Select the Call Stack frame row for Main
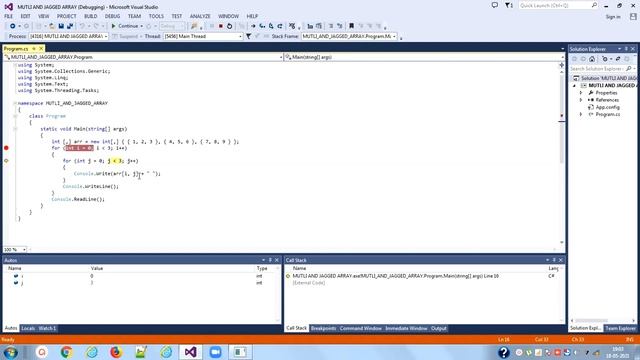The image size is (640, 360). 422,276
